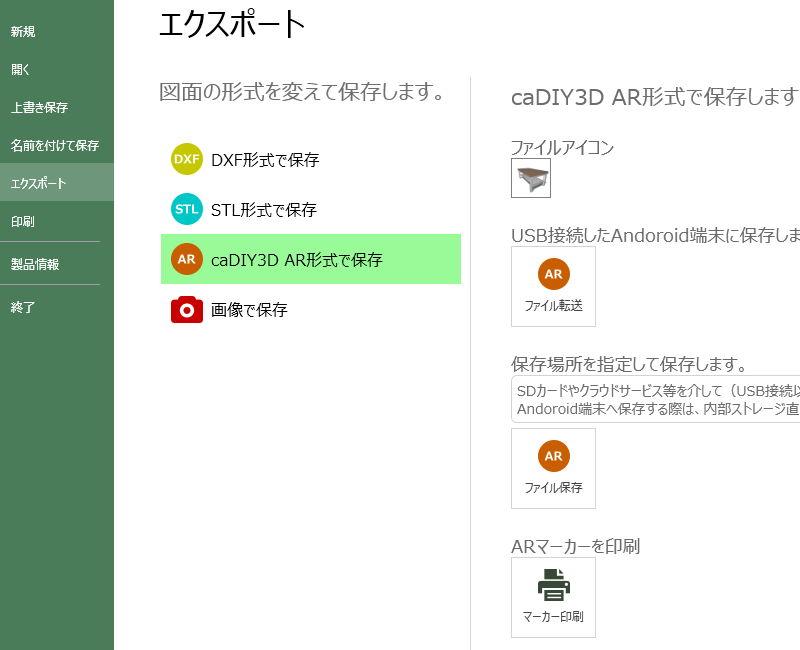800x650 pixels.
Task: Click the SDカード description text box
Action: (x=656, y=399)
